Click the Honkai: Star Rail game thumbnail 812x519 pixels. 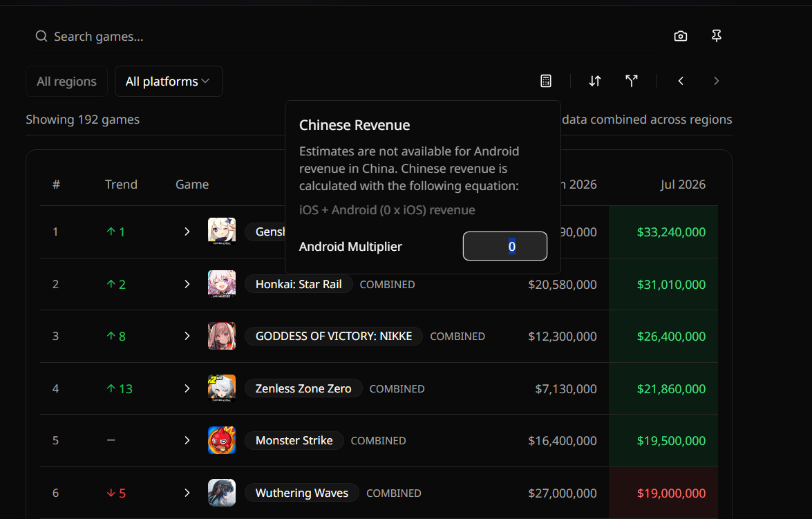click(x=222, y=284)
